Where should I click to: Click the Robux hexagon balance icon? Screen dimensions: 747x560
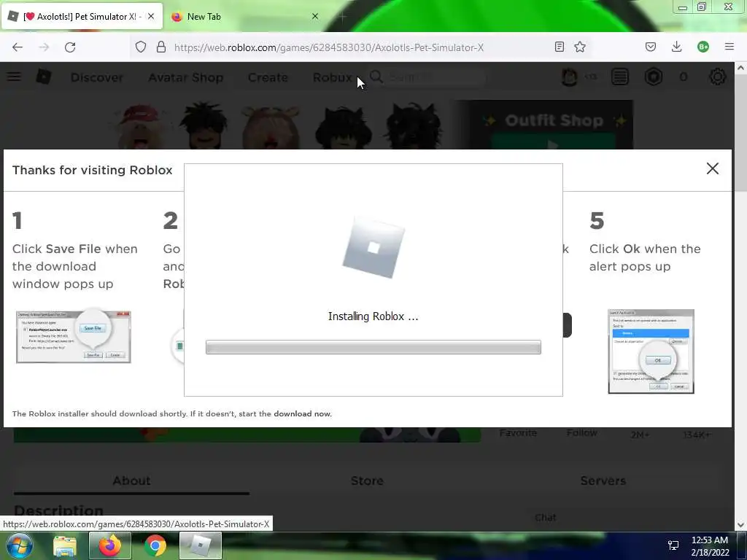(x=654, y=77)
